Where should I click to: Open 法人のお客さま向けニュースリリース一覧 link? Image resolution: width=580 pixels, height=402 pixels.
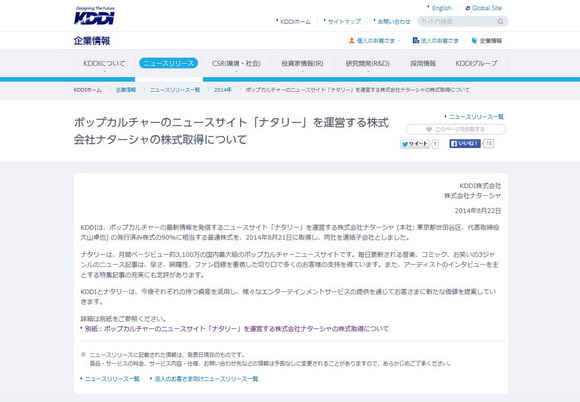coord(206,379)
